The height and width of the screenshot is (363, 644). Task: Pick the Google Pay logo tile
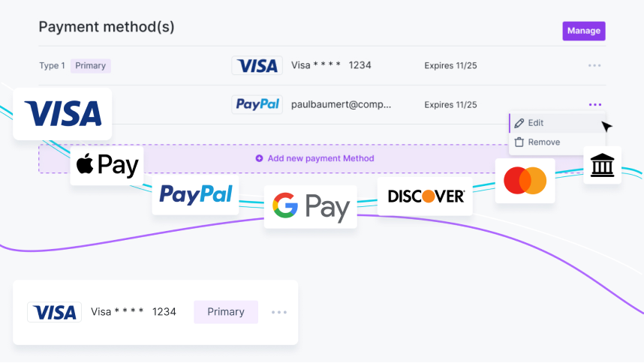(311, 206)
